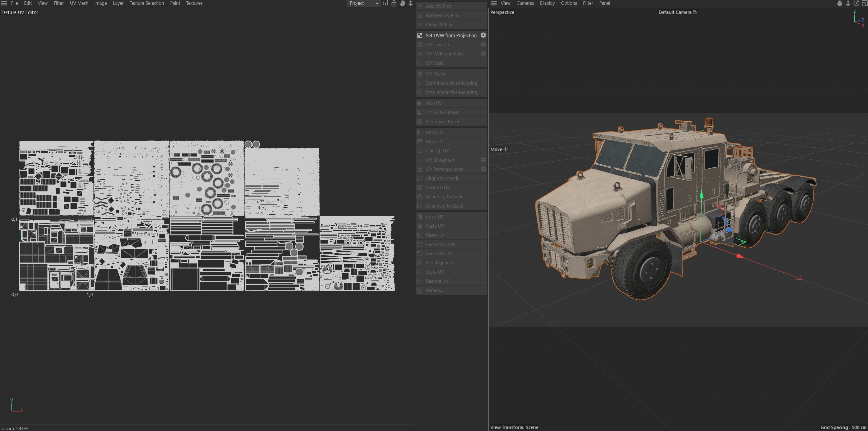Click the UDIM tile with circular ring islands
This screenshot has height=431, width=868.
click(x=206, y=179)
